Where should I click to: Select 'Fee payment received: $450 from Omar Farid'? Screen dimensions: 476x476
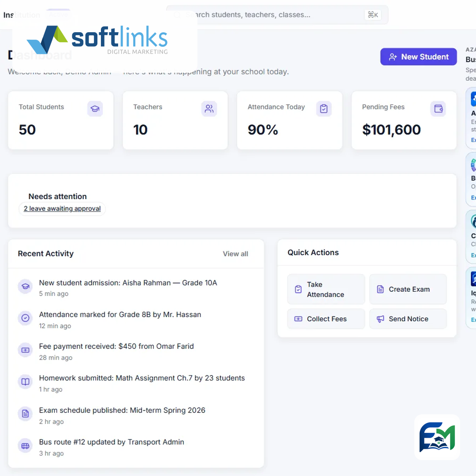(x=116, y=346)
